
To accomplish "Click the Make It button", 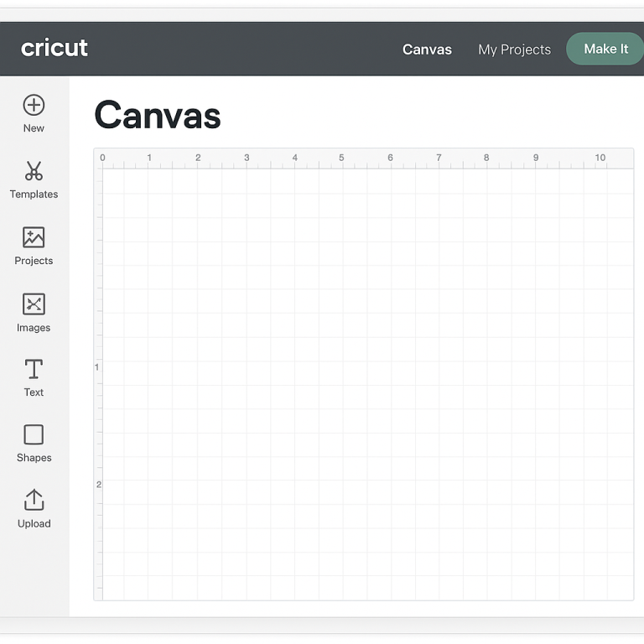I will [605, 49].
